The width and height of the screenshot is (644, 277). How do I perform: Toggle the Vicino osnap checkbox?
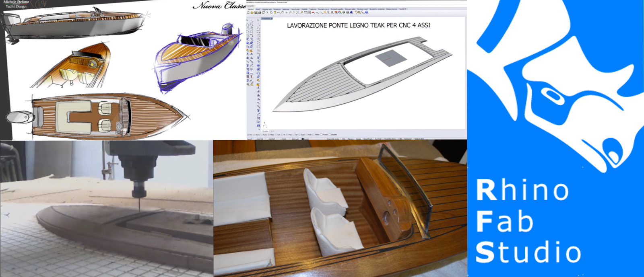pos(254,135)
